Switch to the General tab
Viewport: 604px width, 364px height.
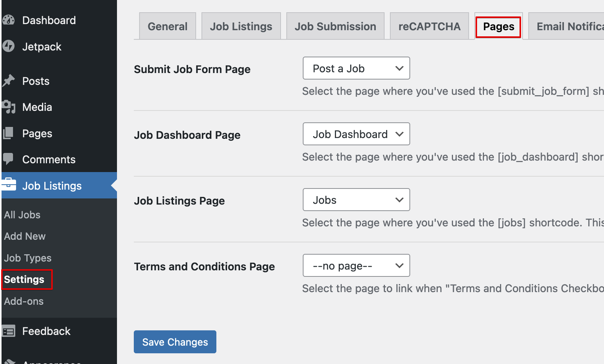(167, 26)
